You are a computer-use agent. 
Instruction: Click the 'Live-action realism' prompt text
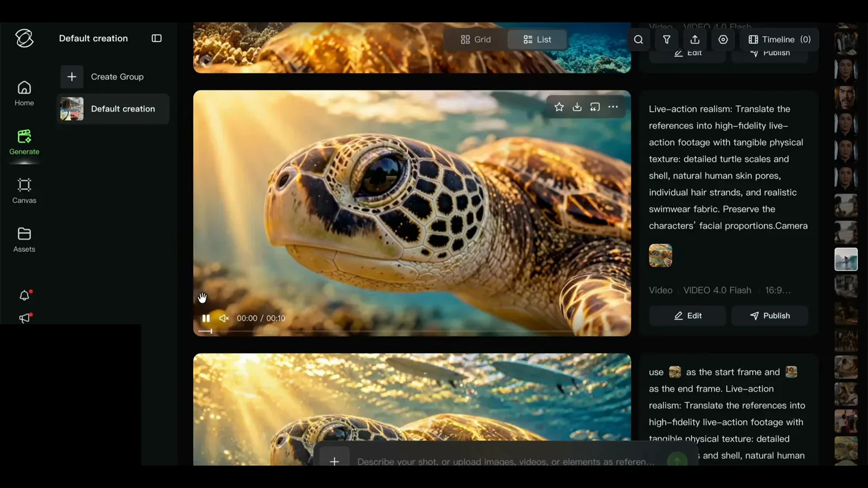point(728,167)
